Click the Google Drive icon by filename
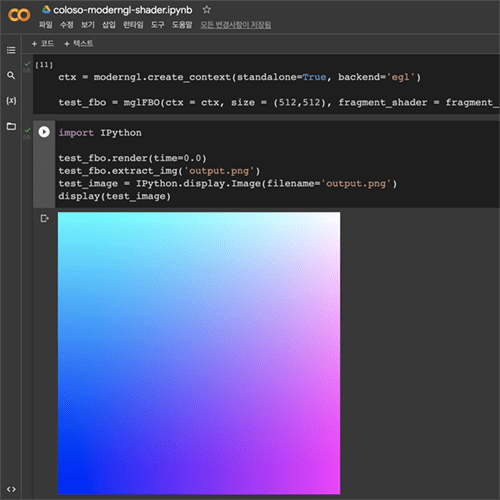Image resolution: width=500 pixels, height=500 pixels. [46, 10]
